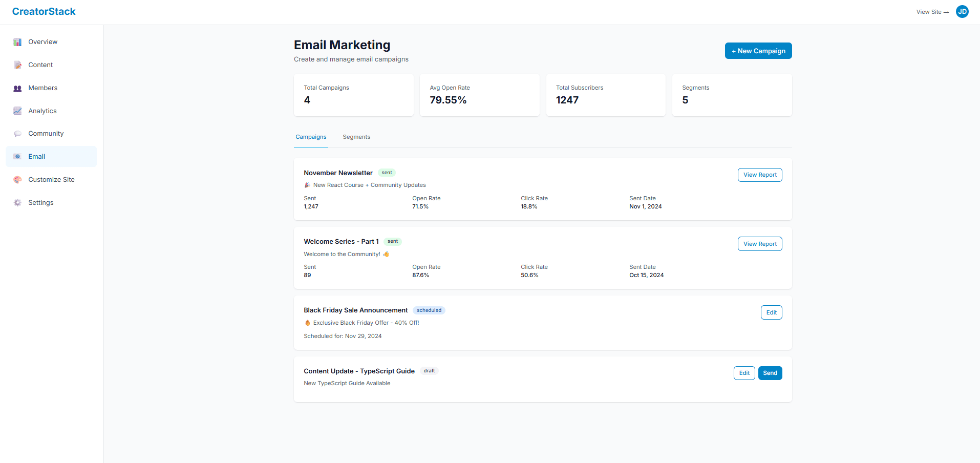View Report for November Newsletter
This screenshot has height=463, width=980.
coord(759,175)
